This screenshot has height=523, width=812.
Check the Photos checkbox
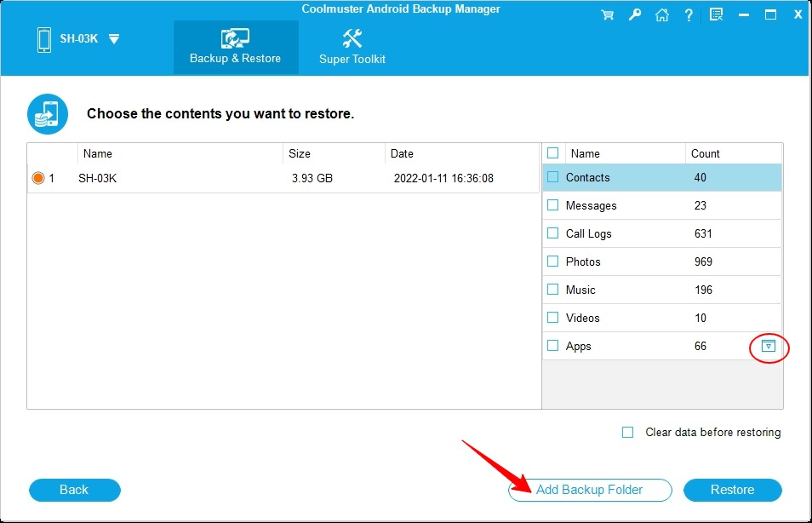click(x=553, y=261)
